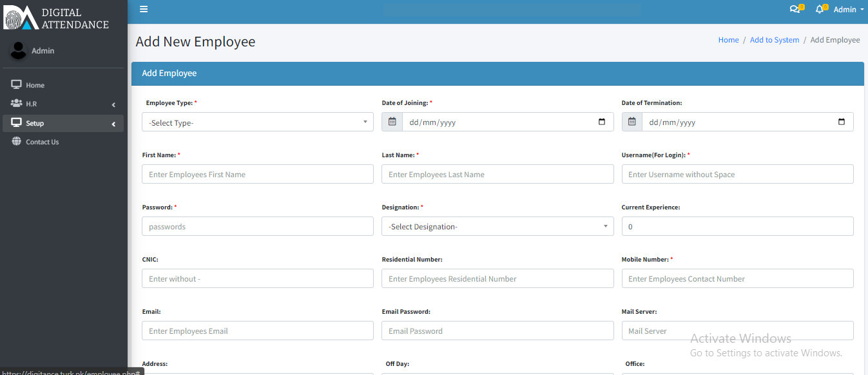Expand the H.R sidebar menu

pos(63,104)
